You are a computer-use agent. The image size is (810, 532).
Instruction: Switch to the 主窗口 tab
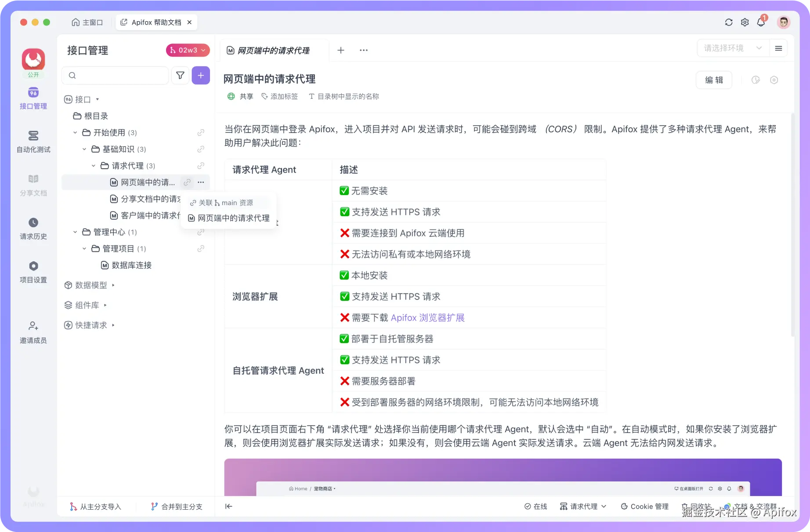tap(87, 22)
